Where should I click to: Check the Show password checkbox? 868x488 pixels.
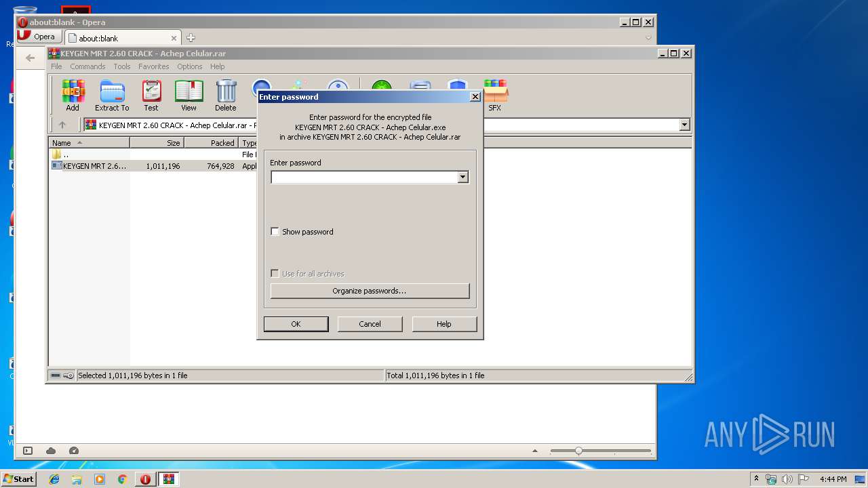275,232
